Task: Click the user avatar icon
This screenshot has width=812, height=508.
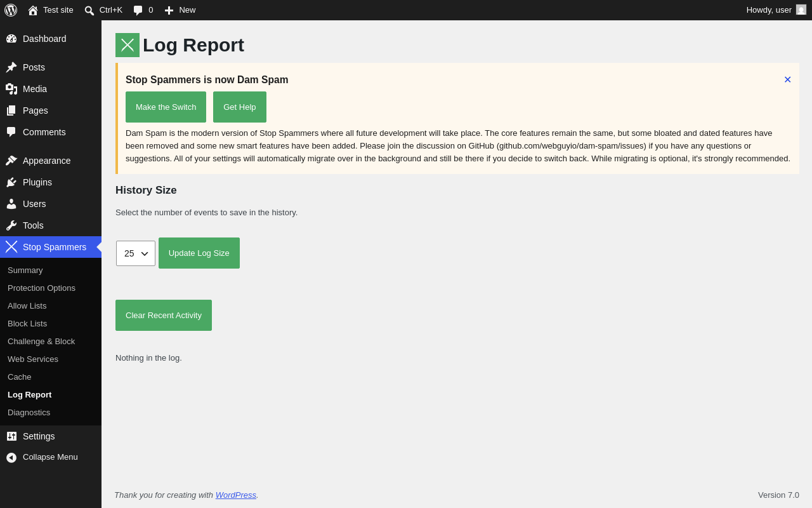Action: point(801,10)
